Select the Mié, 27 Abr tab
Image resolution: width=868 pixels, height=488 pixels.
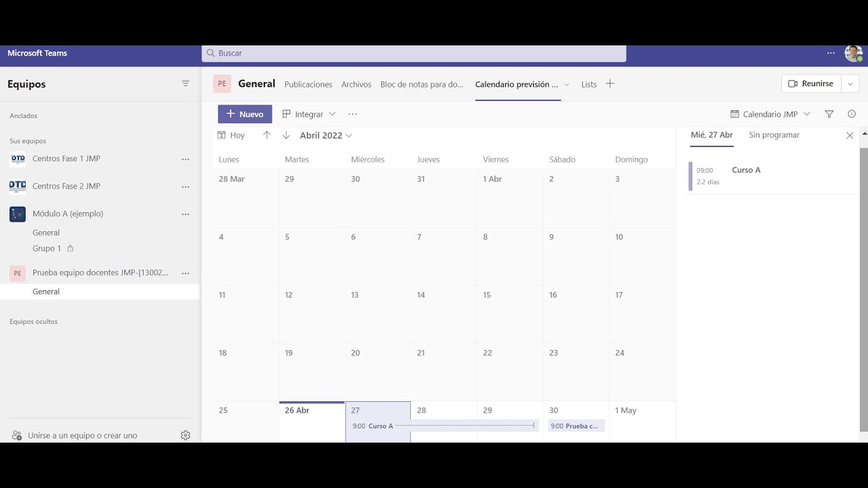712,135
